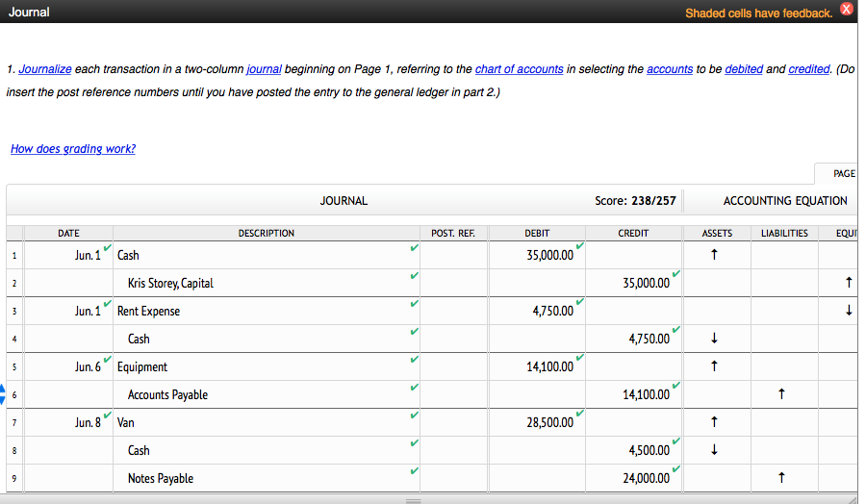Click the Post. Ref. cell for row 1
The height and width of the screenshot is (504, 866).
click(x=453, y=255)
